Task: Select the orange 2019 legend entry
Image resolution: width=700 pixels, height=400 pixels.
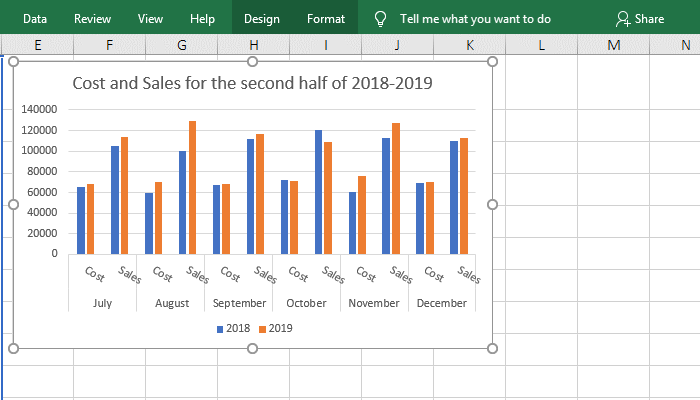Action: coord(275,328)
